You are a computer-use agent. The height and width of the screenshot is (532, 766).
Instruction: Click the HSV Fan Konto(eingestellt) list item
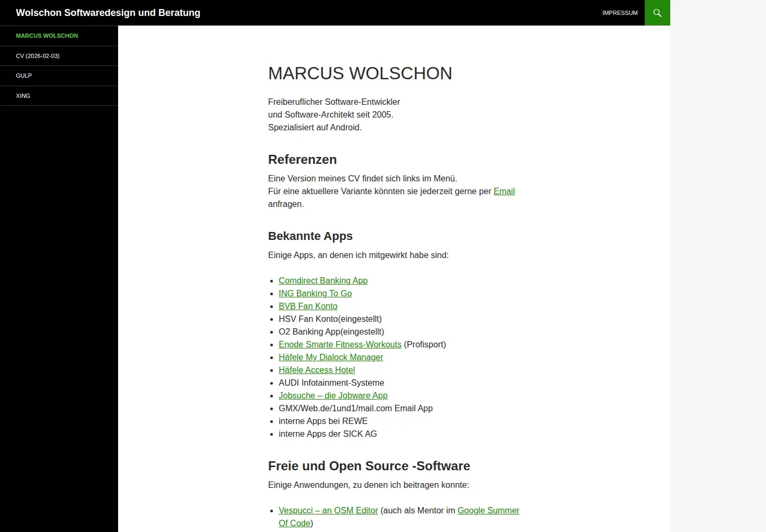point(330,319)
